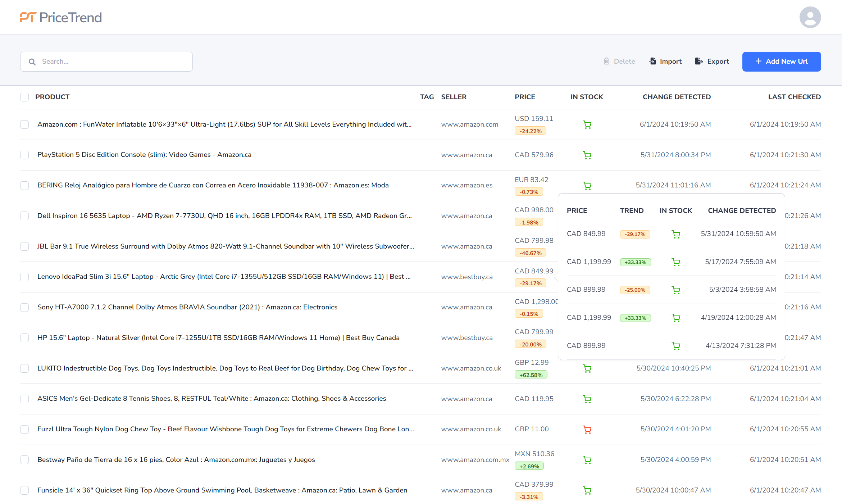
Task: Open the www.amazon.co.uk link for LUKITO toys
Action: tap(471, 368)
